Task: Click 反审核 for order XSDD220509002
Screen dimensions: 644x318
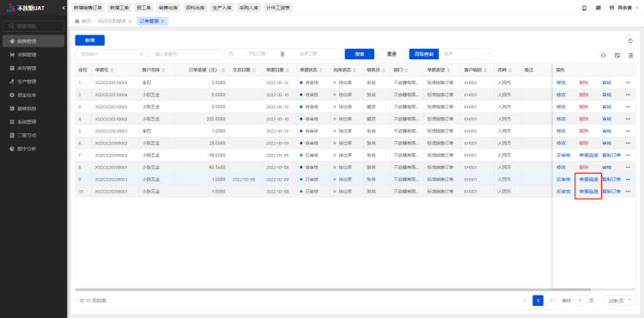Action: pos(563,156)
